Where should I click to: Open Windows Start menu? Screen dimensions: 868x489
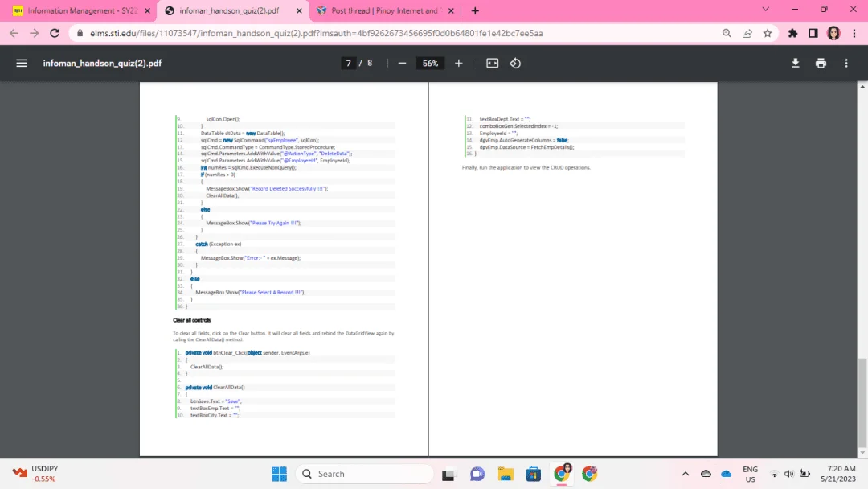pyautogui.click(x=280, y=474)
